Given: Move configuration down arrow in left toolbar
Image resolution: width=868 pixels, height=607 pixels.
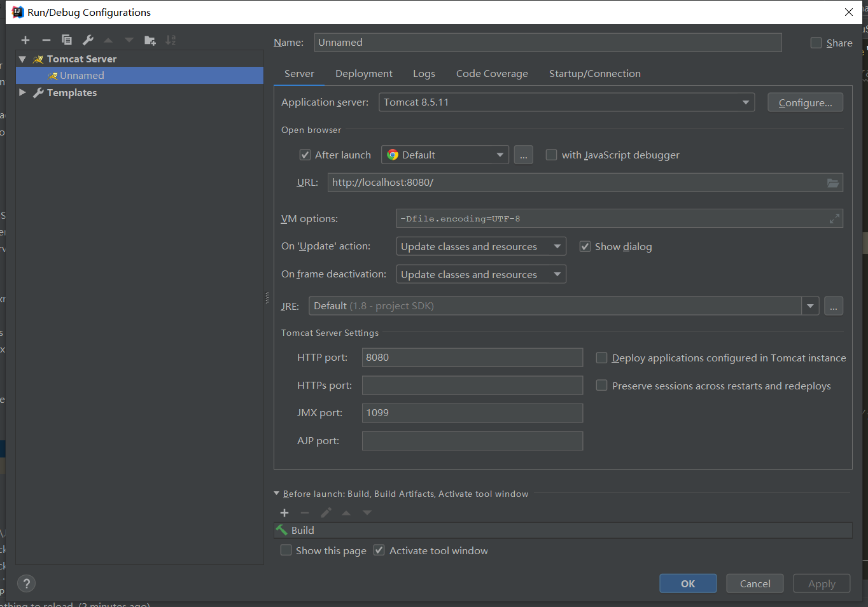Looking at the screenshot, I should point(129,40).
